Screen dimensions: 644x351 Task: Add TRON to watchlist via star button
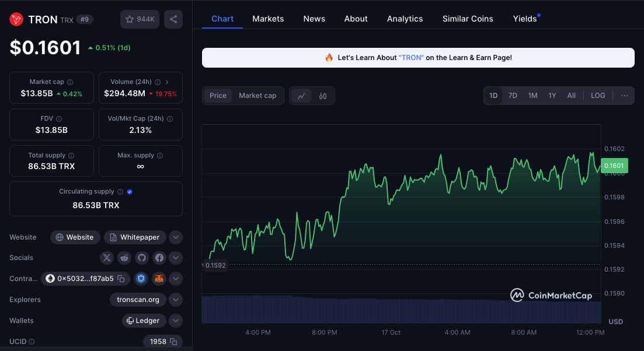(x=140, y=19)
